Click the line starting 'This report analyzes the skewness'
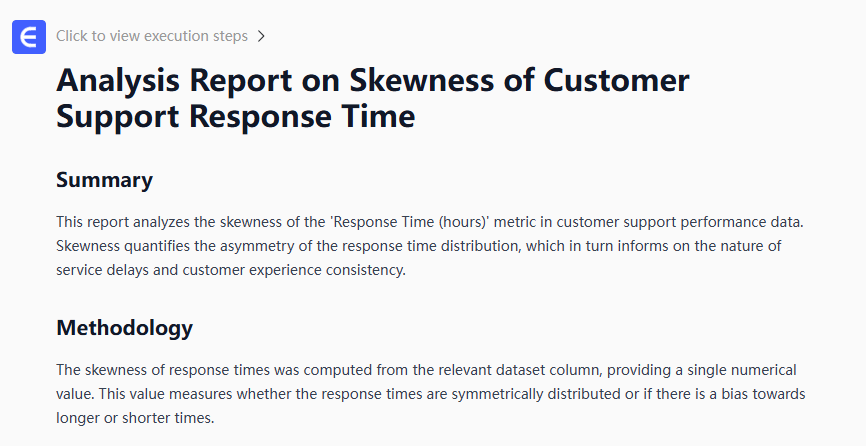This screenshot has width=866, height=446. coord(430,221)
